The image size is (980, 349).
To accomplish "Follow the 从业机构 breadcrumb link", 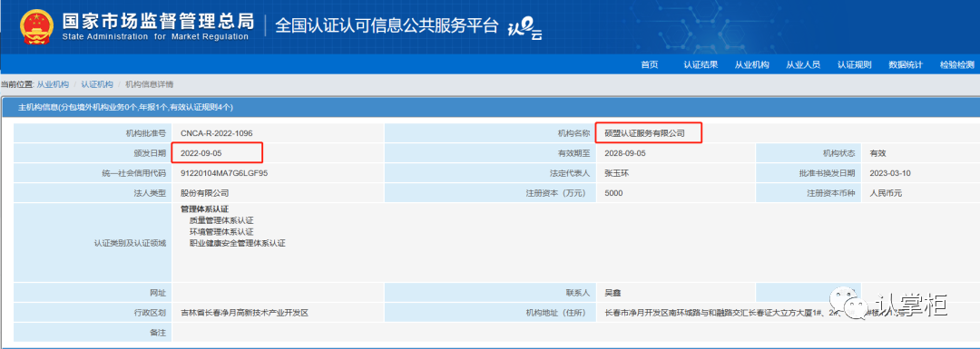I will 54,84.
